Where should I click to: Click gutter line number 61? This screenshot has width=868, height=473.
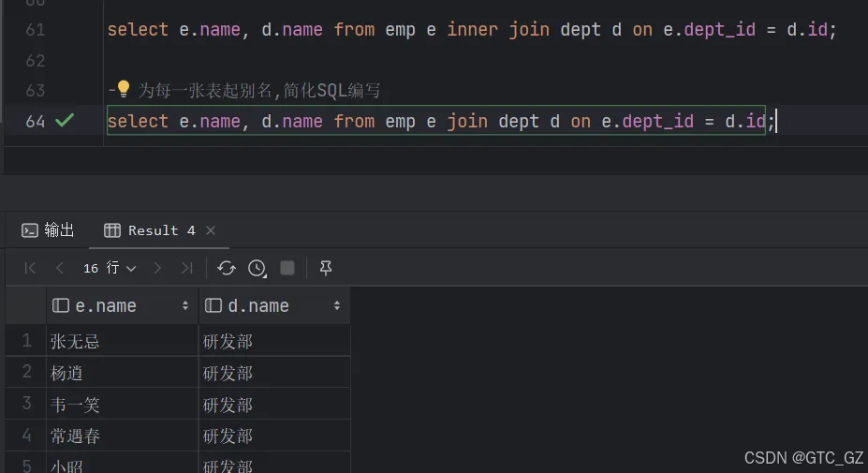(36, 29)
